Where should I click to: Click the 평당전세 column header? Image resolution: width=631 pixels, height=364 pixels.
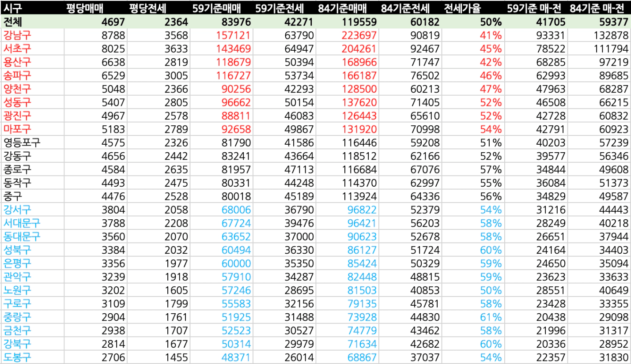[x=147, y=8]
